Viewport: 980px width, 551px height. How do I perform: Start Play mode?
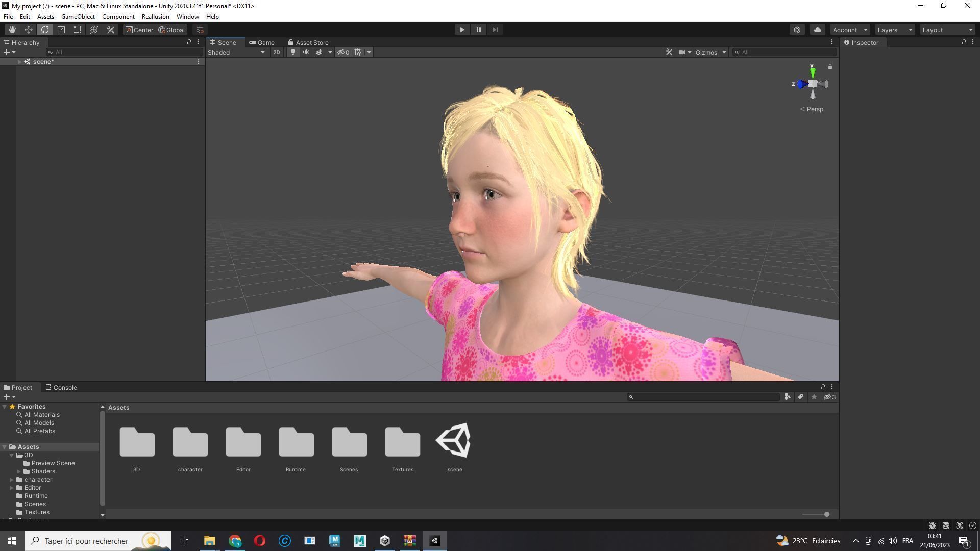point(462,30)
